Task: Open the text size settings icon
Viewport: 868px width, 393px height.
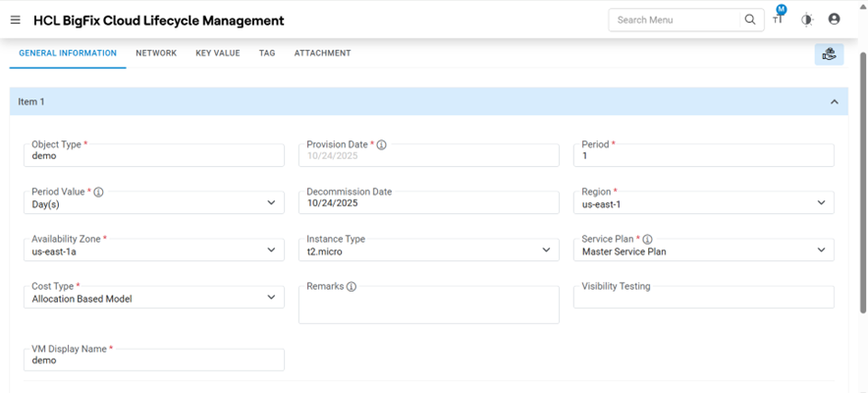Action: click(x=778, y=20)
